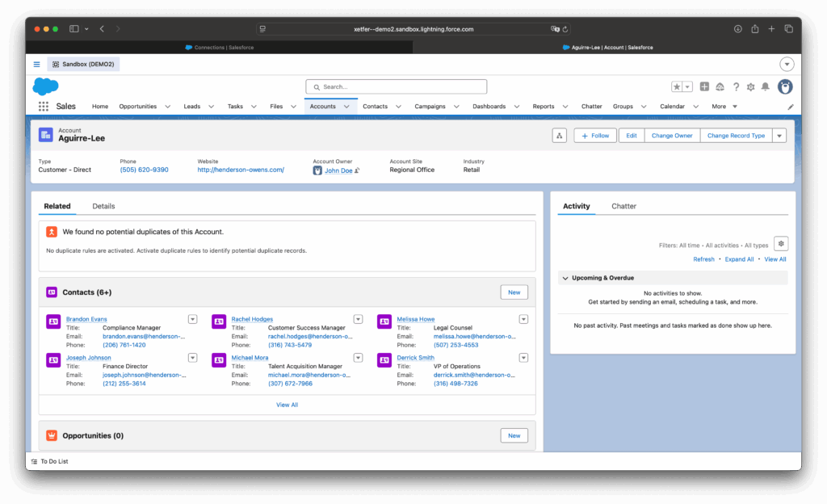
Task: Go back in Safari
Action: coord(102,29)
